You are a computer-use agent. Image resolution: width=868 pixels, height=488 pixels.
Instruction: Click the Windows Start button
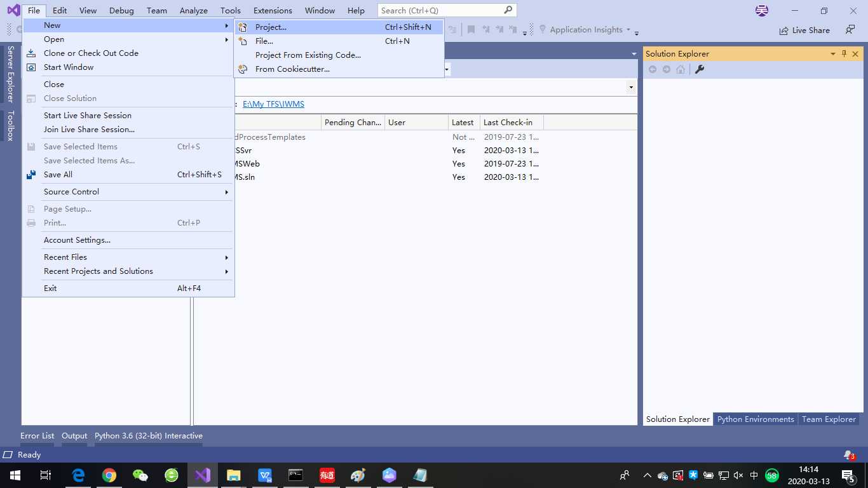tap(15, 475)
